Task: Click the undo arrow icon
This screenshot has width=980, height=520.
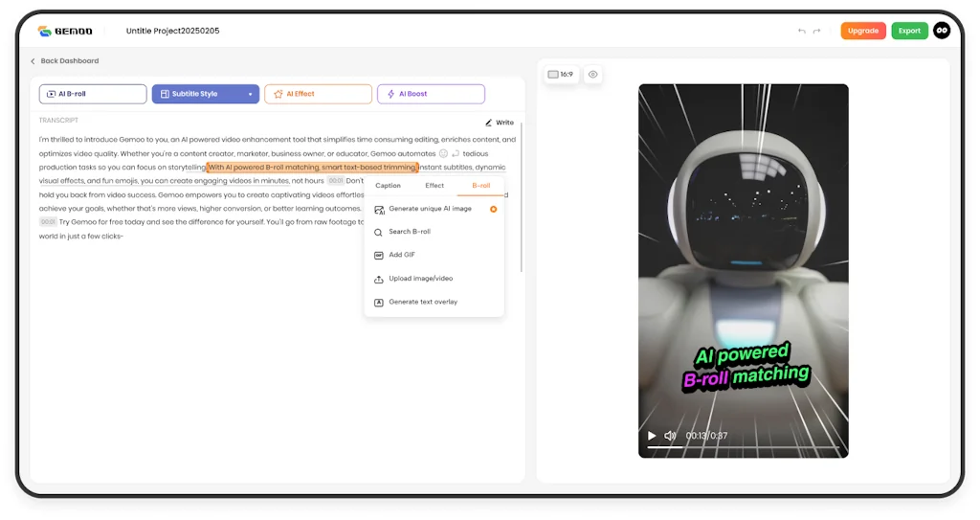Action: pyautogui.click(x=802, y=31)
